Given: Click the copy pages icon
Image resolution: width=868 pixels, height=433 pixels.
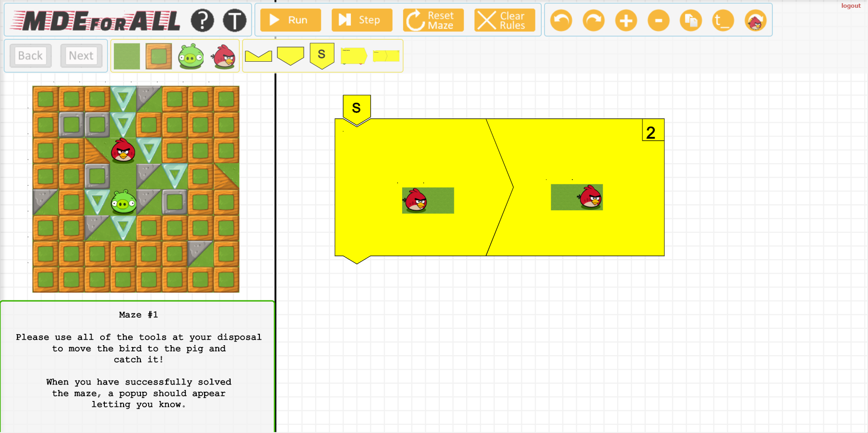Looking at the screenshot, I should 691,21.
